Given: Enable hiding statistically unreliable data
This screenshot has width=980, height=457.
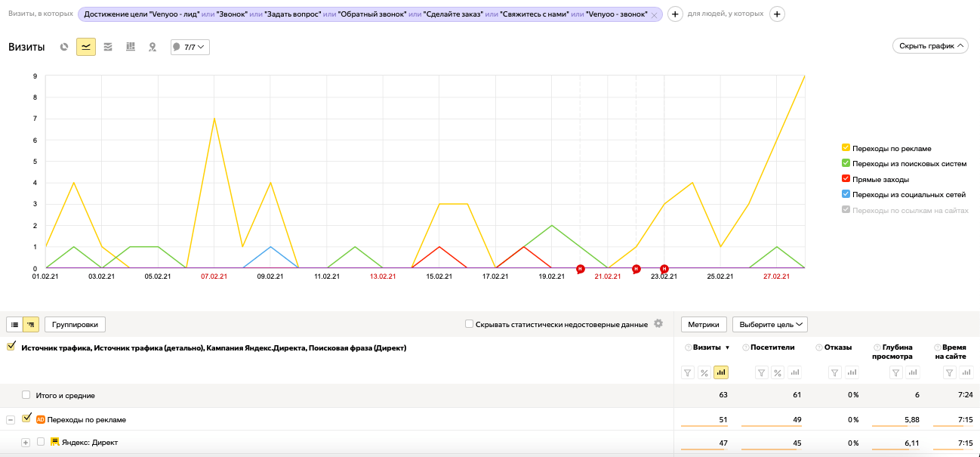Looking at the screenshot, I should click(470, 324).
